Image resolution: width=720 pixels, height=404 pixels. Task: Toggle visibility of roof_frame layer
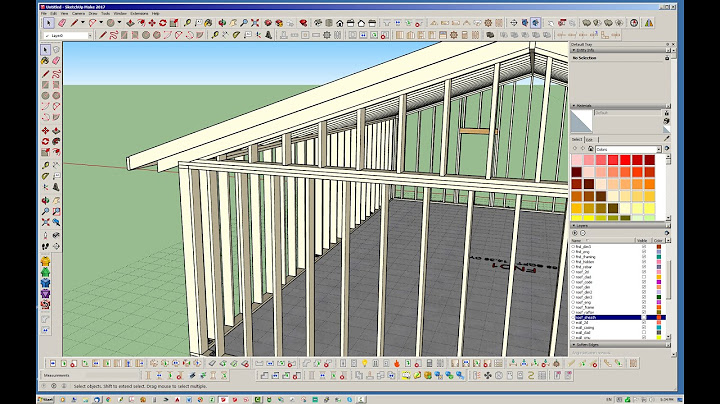(644, 307)
